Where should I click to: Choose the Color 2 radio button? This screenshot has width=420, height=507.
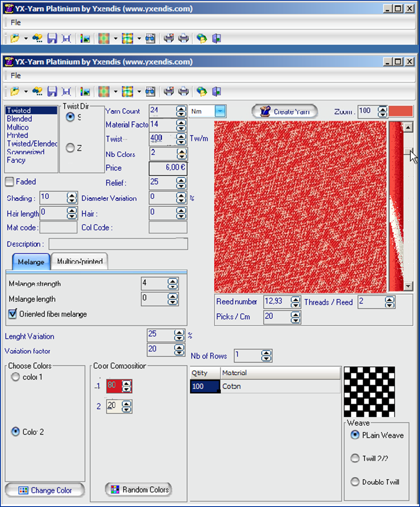click(x=16, y=432)
